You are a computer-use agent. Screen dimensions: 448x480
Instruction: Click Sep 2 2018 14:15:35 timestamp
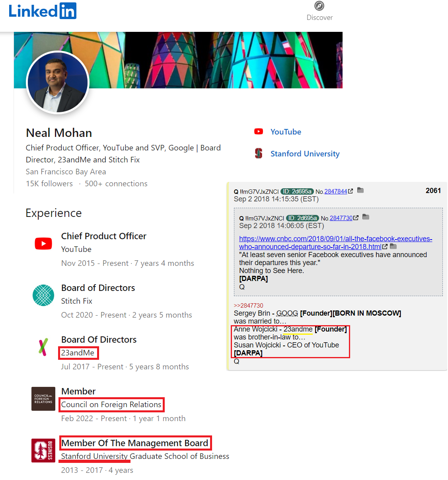point(277,199)
